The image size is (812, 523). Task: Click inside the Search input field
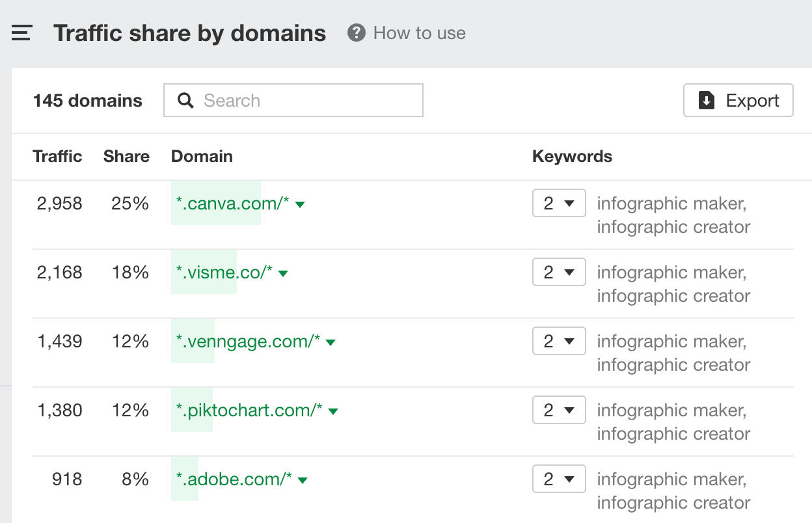point(293,100)
